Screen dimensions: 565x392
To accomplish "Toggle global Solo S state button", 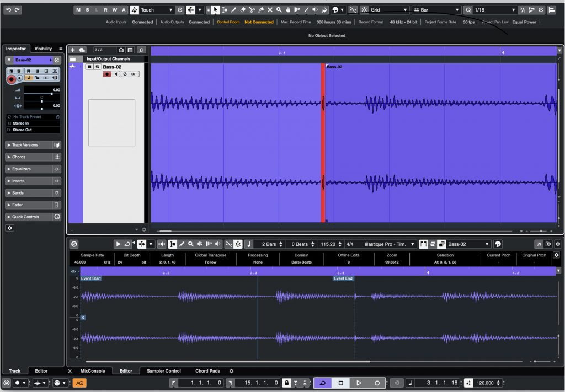I will pyautogui.click(x=88, y=10).
